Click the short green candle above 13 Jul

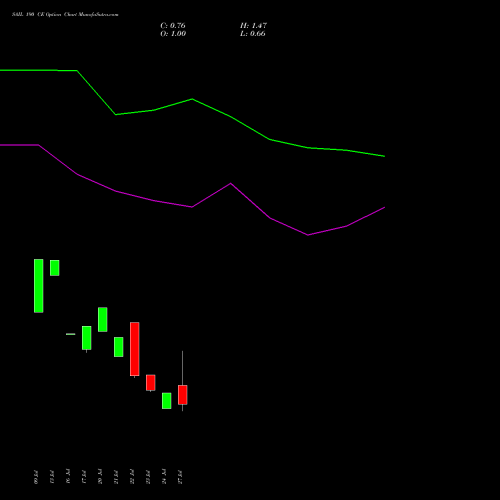(x=55, y=268)
